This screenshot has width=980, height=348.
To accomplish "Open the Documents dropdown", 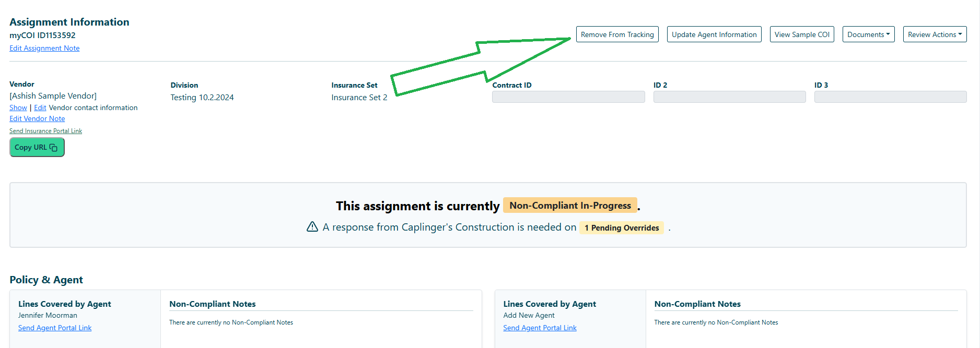I will [x=868, y=34].
